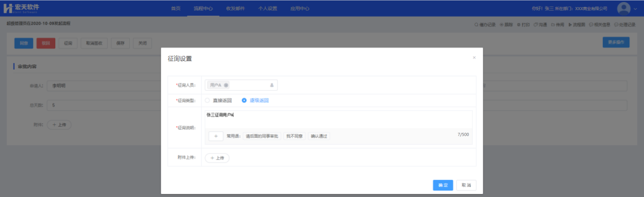This screenshot has height=197, width=644.
Task: Focus the 征询说明 text area
Action: pyautogui.click(x=338, y=120)
